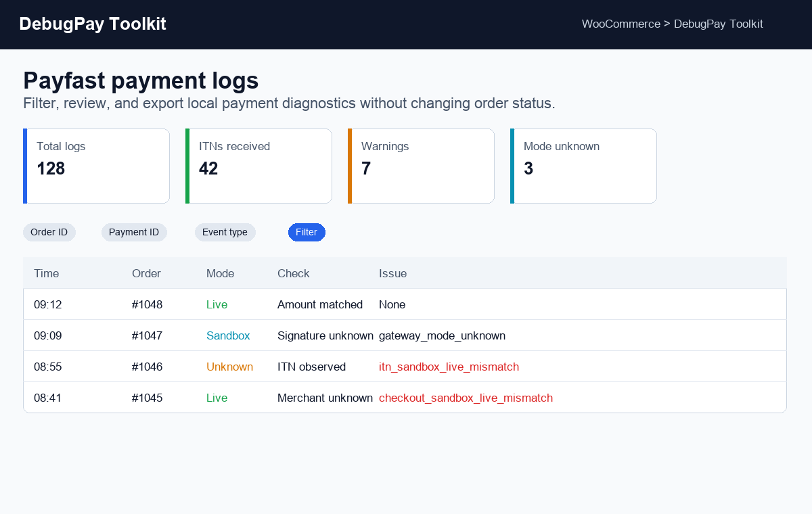
Task: Open the Total logs summary card
Action: [96, 166]
